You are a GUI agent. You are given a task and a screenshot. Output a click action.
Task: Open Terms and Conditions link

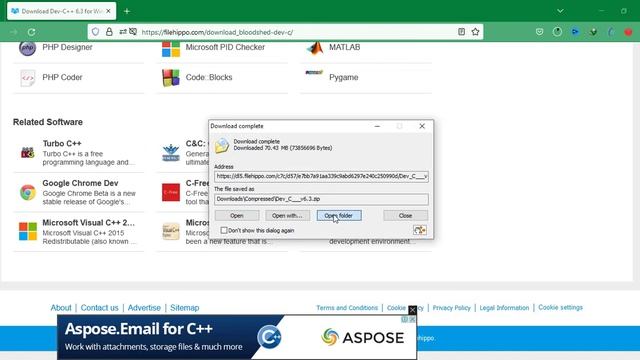point(347,308)
